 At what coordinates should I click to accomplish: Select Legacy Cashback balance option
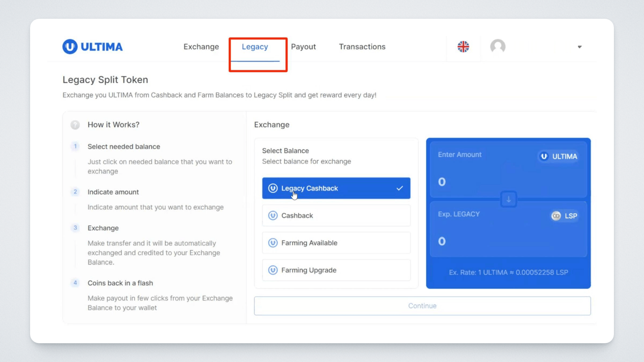point(336,188)
